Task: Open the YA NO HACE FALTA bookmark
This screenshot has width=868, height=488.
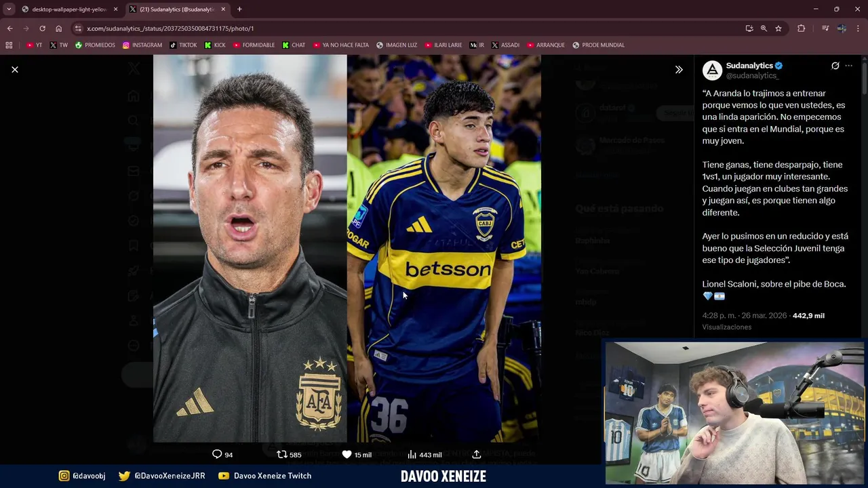Action: click(x=340, y=45)
